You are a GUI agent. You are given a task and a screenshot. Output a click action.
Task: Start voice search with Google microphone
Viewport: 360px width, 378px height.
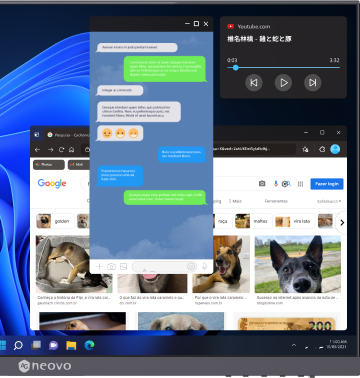pos(276,184)
